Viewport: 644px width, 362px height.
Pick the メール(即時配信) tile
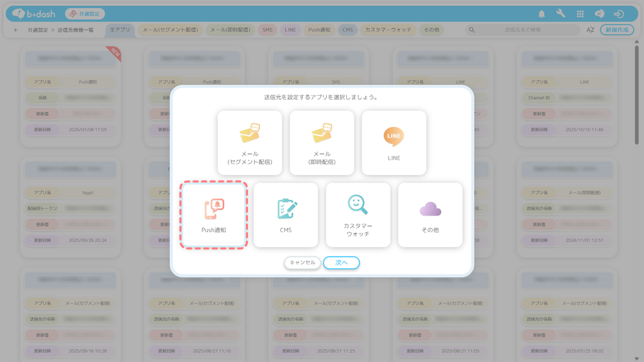322,143
